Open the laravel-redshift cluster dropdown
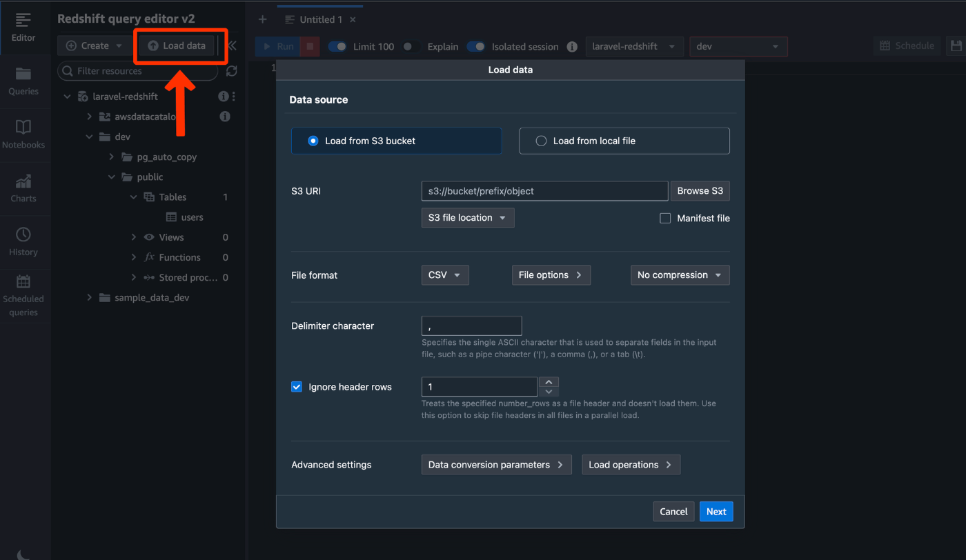 pos(635,46)
